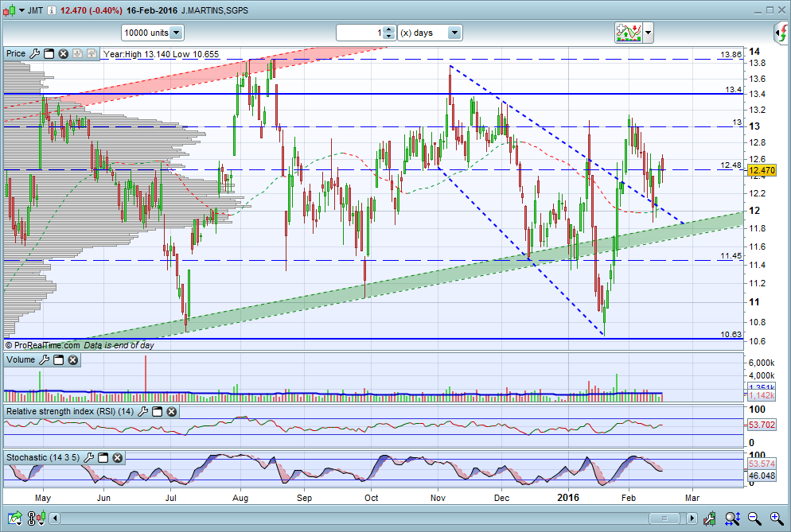Open the JMT instrument info icon
The height and width of the screenshot is (532, 791).
(x=52, y=10)
